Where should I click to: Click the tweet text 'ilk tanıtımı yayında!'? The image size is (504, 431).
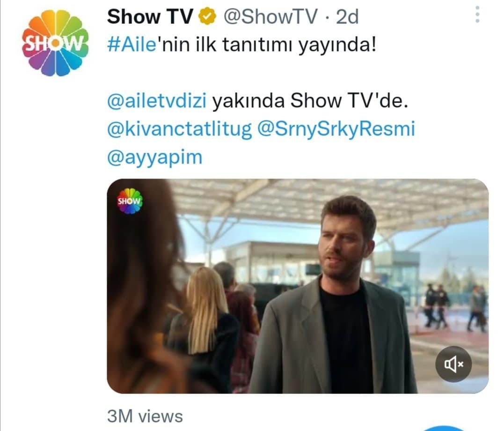[286, 45]
